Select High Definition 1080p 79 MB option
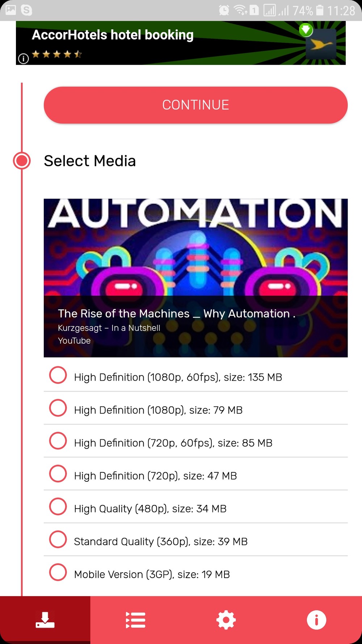 coord(58,408)
